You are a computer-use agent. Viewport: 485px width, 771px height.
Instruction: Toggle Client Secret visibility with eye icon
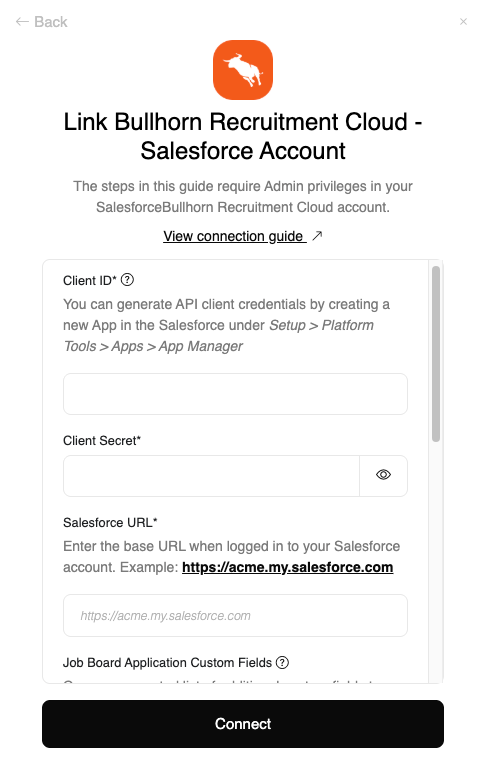(x=383, y=474)
